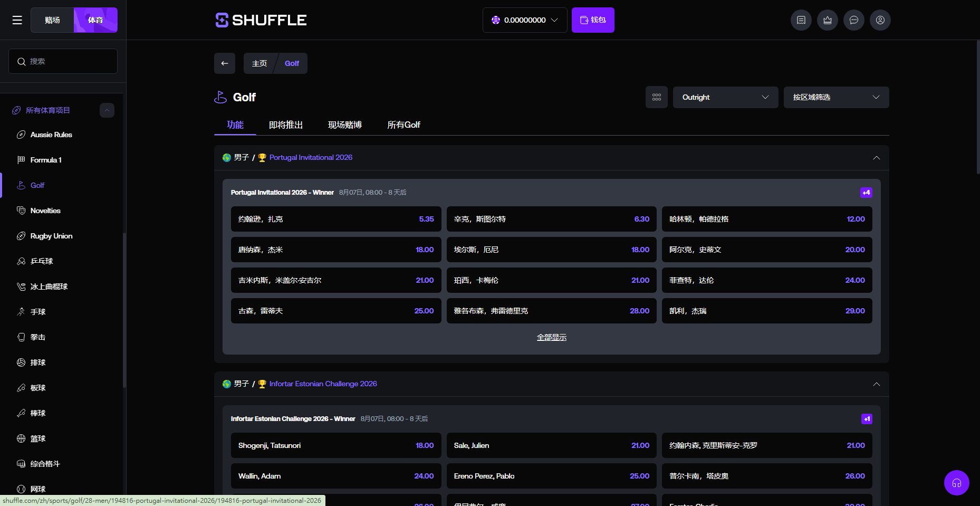Bet on 阿尔克，史蒂文 at 20.00
Screen dimensions: 980x506
[767, 250]
